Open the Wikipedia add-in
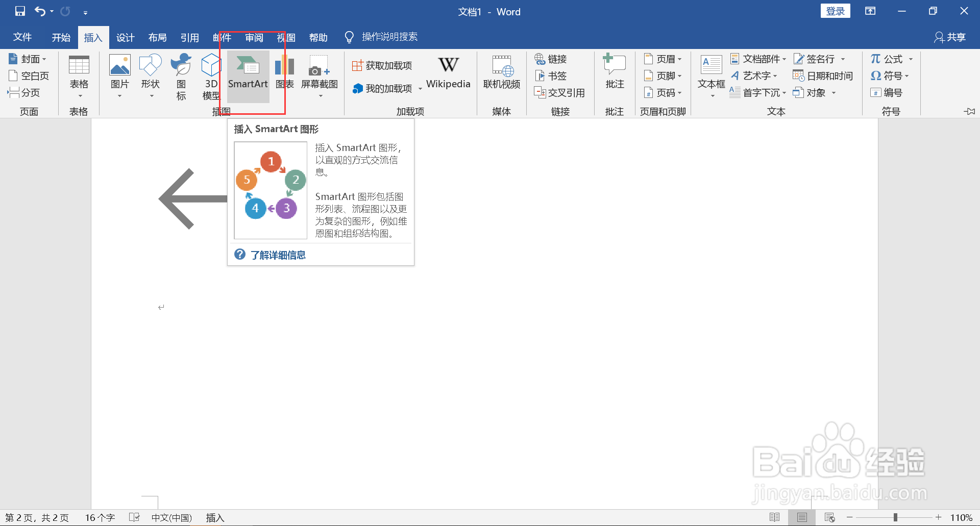Viewport: 980px width, 526px height. click(x=448, y=72)
